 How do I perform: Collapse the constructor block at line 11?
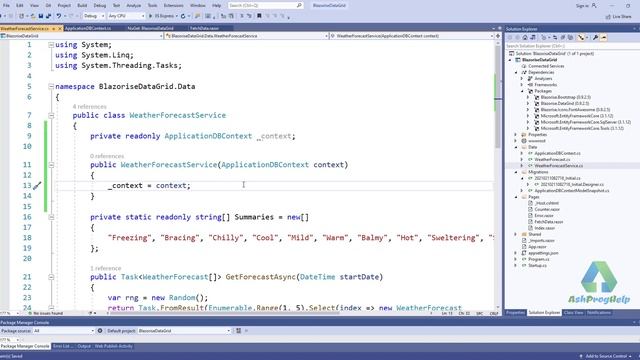pos(51,165)
